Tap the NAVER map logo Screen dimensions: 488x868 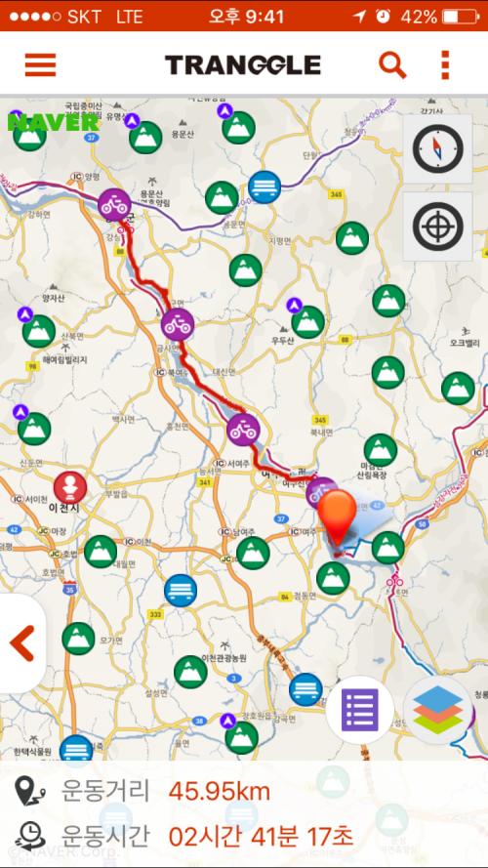coord(53,122)
